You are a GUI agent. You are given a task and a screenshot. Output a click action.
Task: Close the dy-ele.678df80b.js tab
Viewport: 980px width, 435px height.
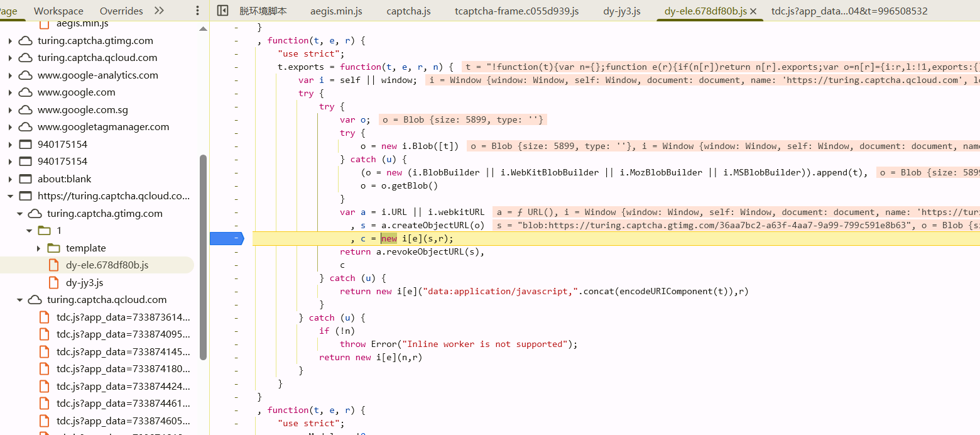pyautogui.click(x=754, y=11)
